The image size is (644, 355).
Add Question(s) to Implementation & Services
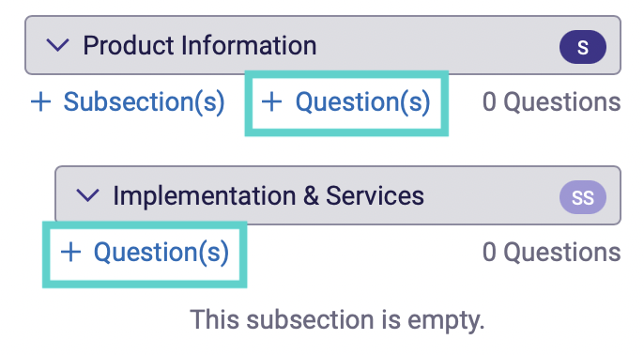click(145, 252)
